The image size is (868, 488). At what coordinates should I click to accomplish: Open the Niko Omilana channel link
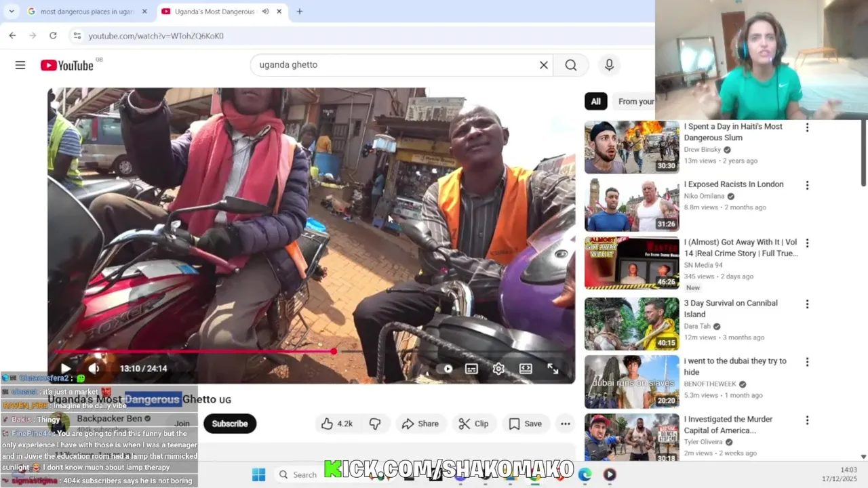click(704, 197)
